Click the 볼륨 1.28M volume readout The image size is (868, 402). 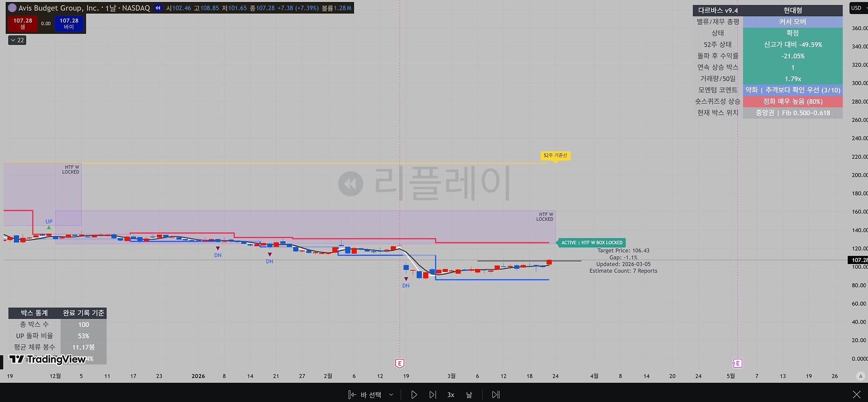pos(336,8)
